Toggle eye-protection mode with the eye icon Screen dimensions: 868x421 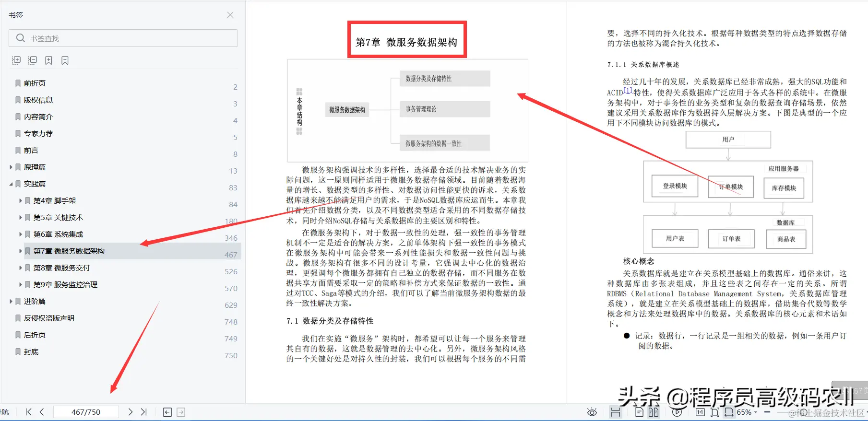point(592,412)
